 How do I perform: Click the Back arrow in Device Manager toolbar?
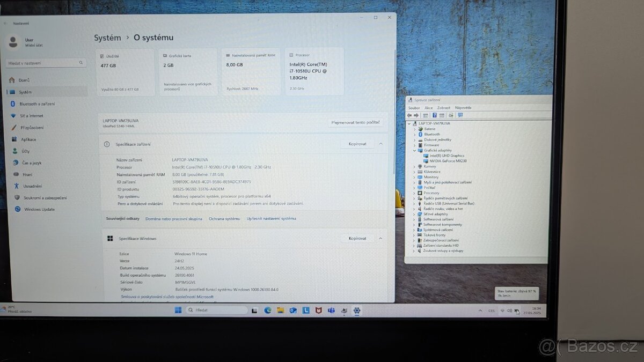point(409,115)
